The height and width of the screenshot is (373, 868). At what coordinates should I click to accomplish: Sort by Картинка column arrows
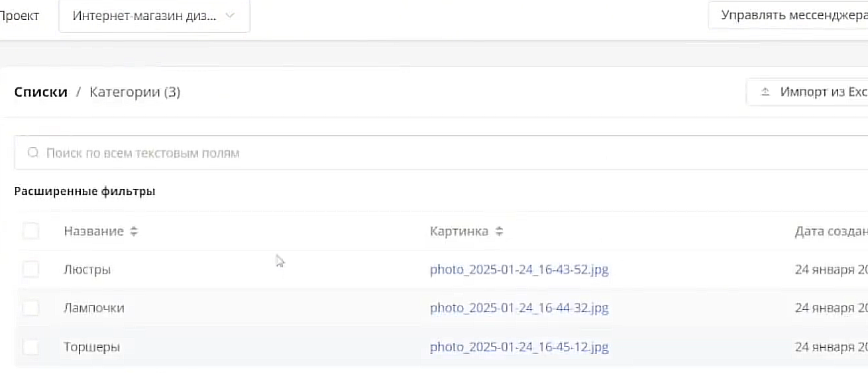(x=500, y=232)
